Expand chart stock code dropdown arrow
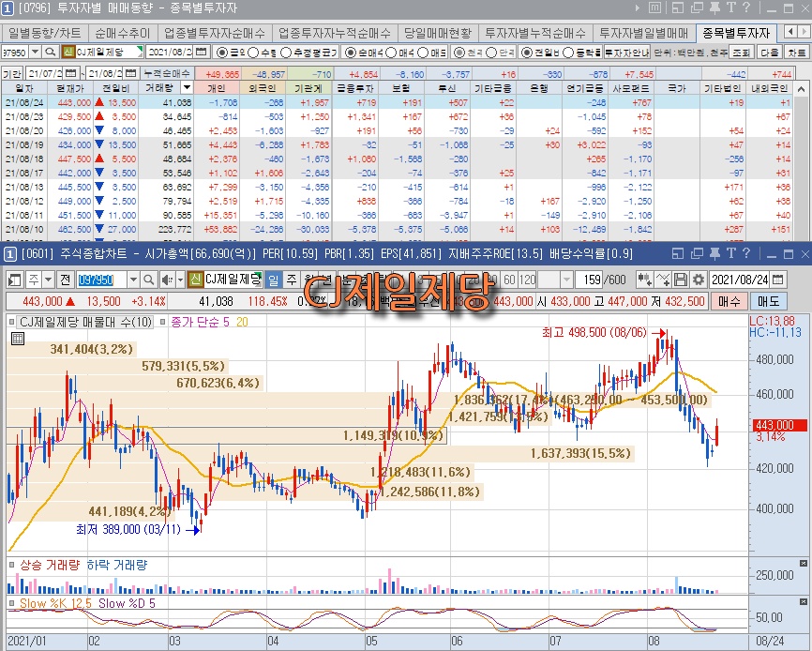 click(x=133, y=280)
